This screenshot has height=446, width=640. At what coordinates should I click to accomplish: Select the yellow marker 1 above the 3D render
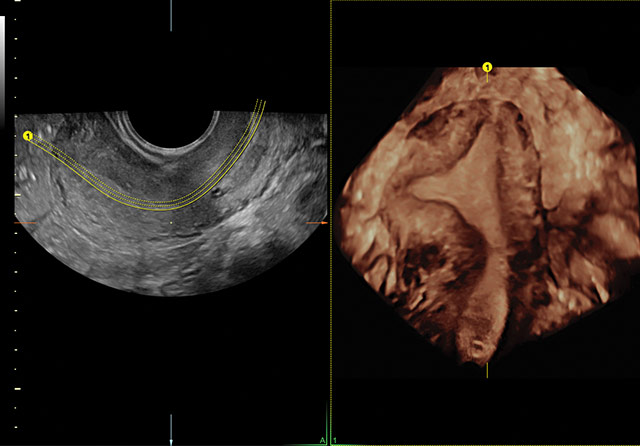(487, 68)
